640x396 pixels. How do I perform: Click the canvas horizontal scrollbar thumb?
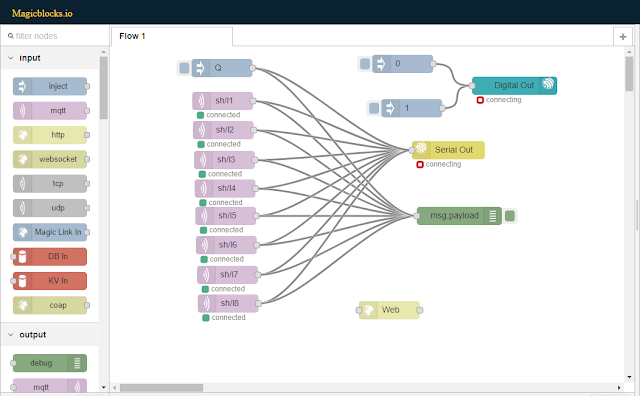(x=161, y=387)
